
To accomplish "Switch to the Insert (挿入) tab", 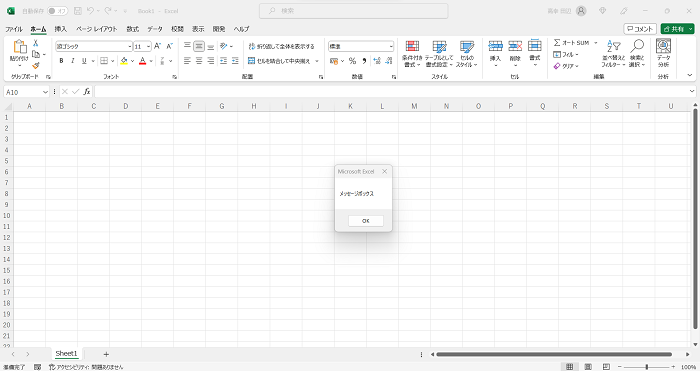I will (x=61, y=29).
